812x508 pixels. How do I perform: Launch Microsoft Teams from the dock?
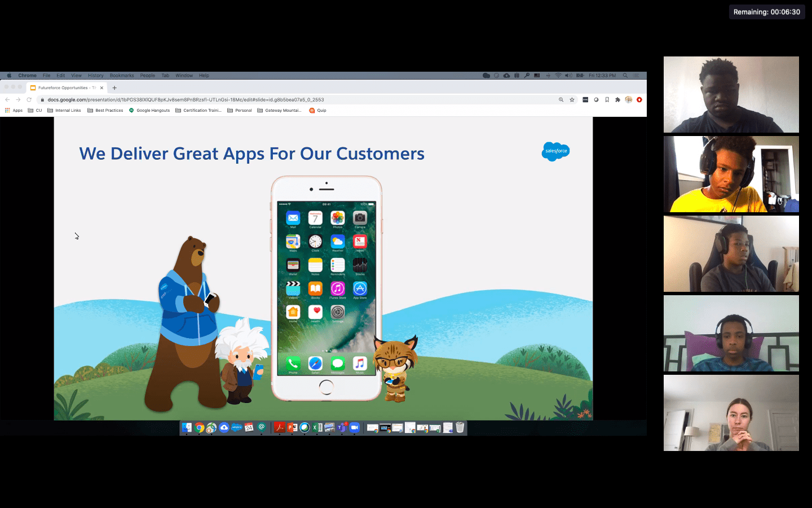click(342, 428)
